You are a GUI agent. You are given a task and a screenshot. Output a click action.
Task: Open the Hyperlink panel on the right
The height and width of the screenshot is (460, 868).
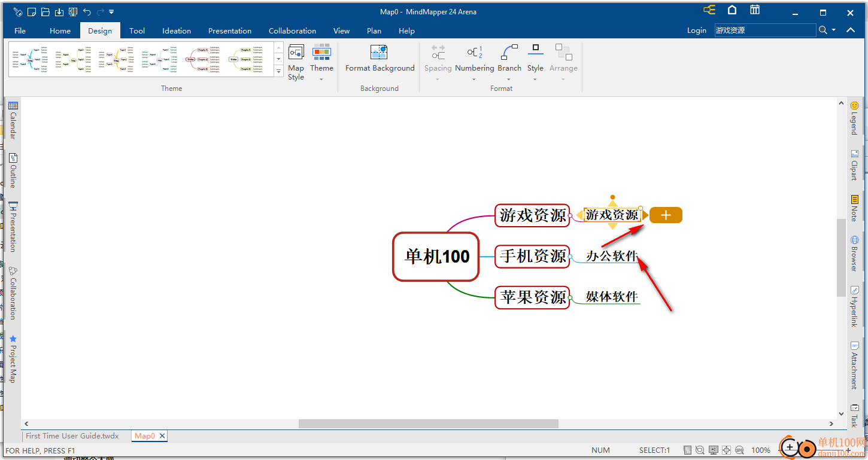click(854, 306)
